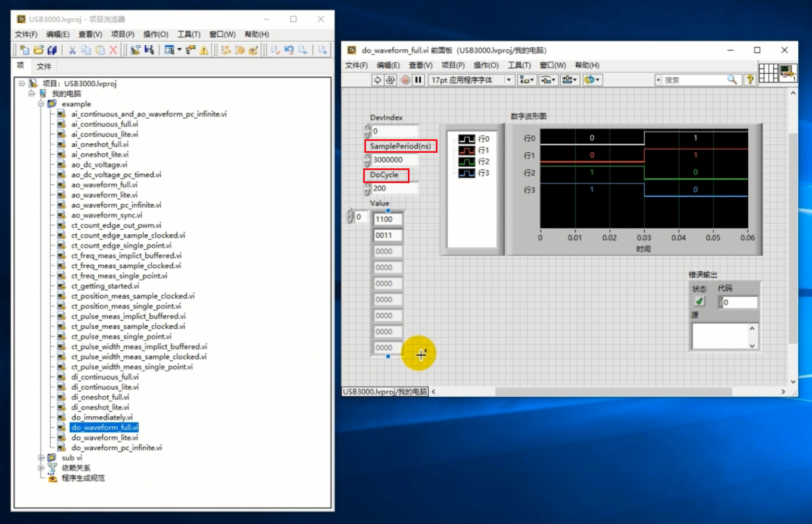Click the 行1 red legend plot sample

467,150
